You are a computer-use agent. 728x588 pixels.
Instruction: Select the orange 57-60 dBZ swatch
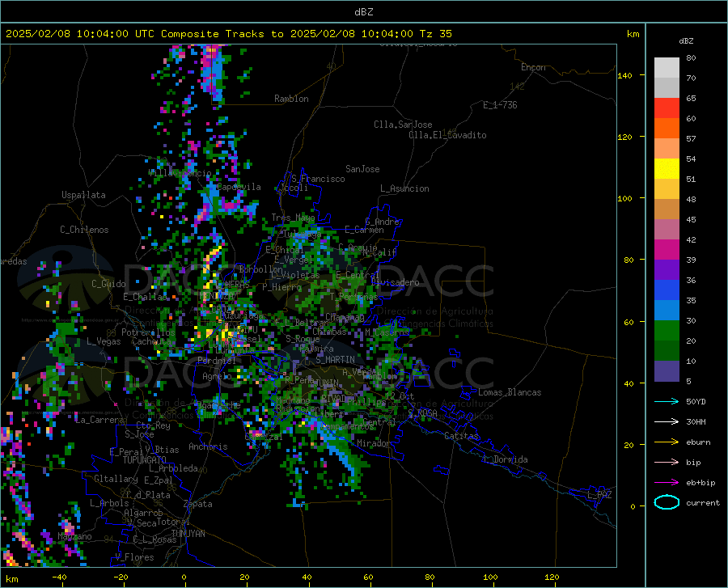[x=667, y=129]
